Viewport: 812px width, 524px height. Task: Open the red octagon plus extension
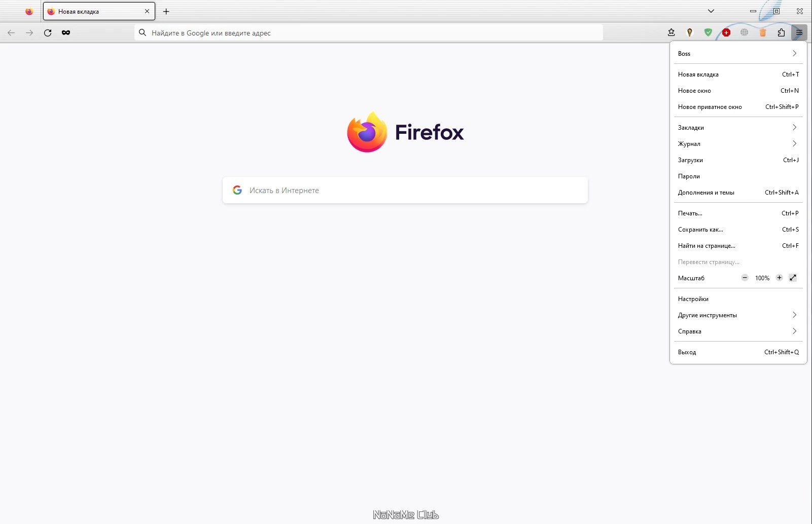[x=726, y=32]
